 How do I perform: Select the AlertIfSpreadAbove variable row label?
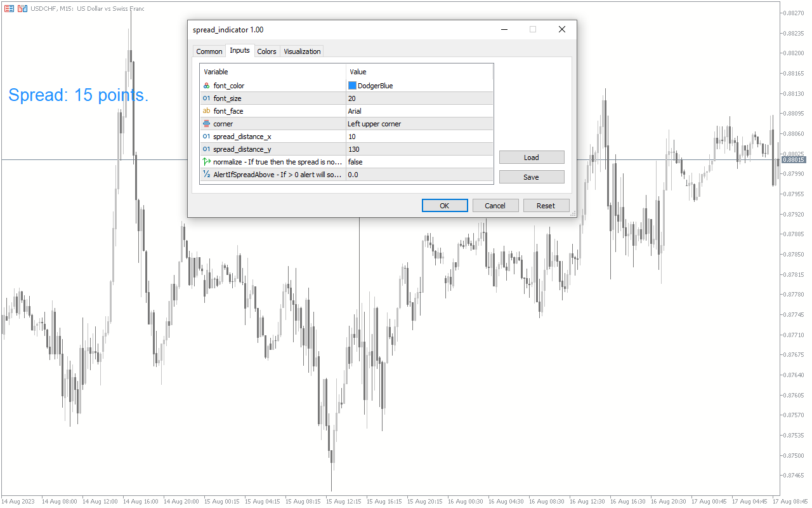(278, 175)
